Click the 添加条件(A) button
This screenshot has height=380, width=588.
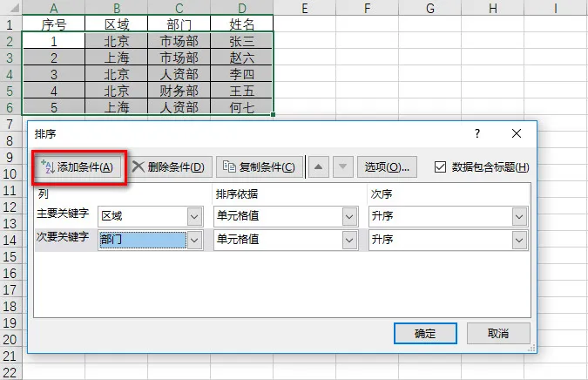(x=79, y=167)
